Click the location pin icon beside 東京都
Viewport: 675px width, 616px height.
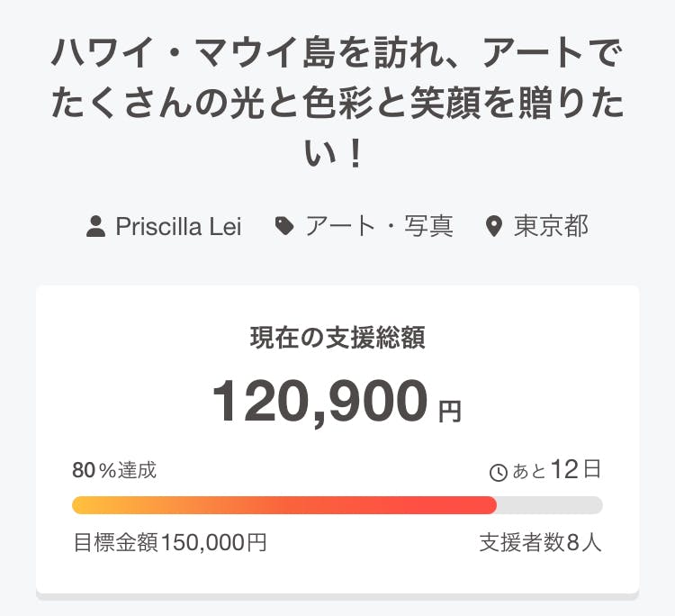pyautogui.click(x=493, y=226)
